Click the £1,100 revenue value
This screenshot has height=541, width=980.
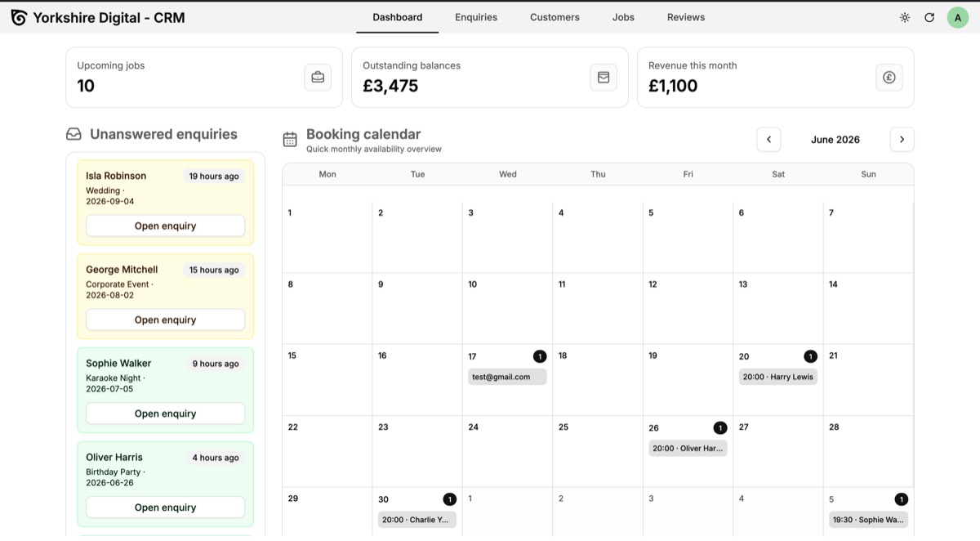[x=673, y=86]
